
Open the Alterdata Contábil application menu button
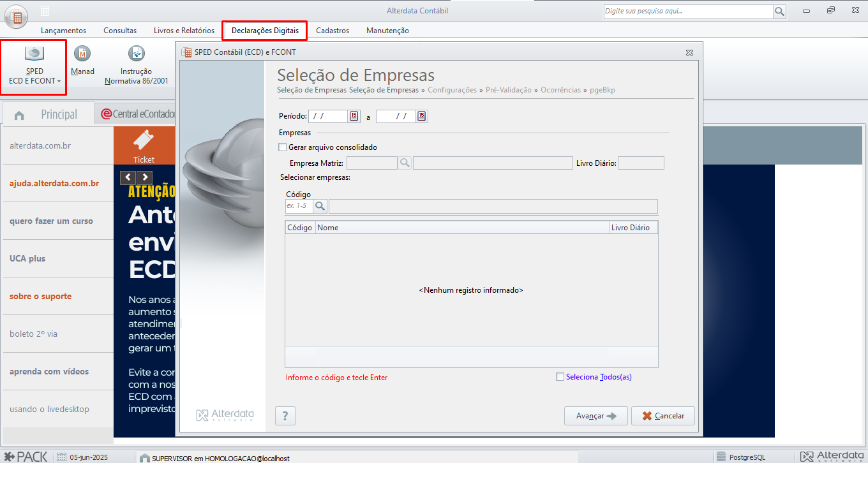(15, 15)
